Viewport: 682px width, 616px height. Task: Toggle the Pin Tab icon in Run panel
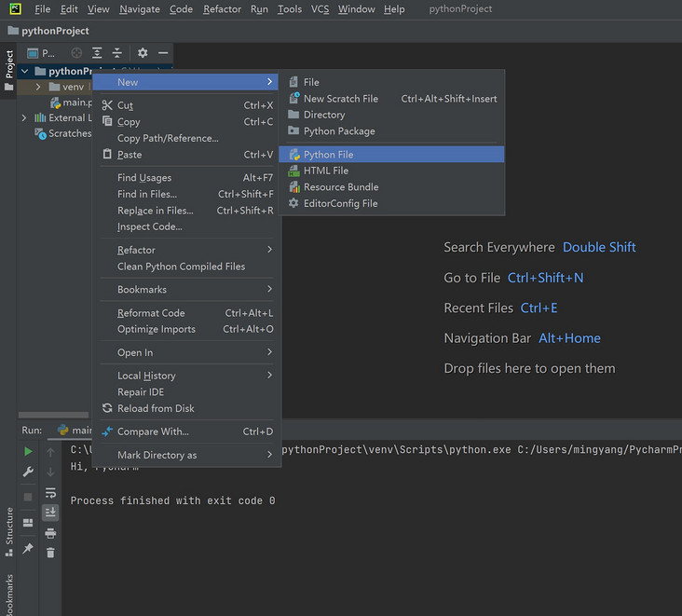click(28, 548)
